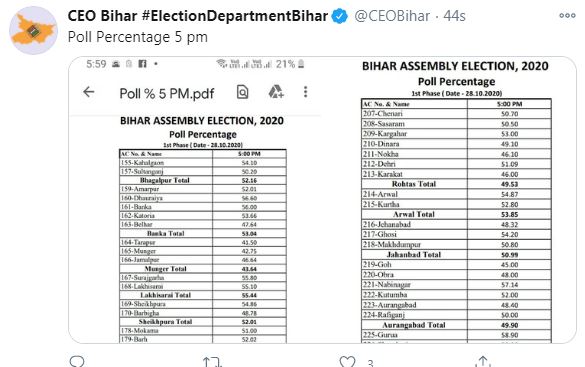Image resolution: width=585 pixels, height=367 pixels.
Task: Open the CEO Bihar #ElectionDepartmentBihar profile name
Action: point(198,16)
